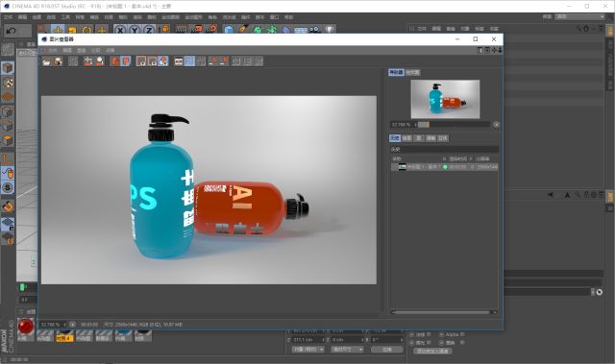The width and height of the screenshot is (615, 364).
Task: Click the green render status dot in history
Action: (445, 167)
